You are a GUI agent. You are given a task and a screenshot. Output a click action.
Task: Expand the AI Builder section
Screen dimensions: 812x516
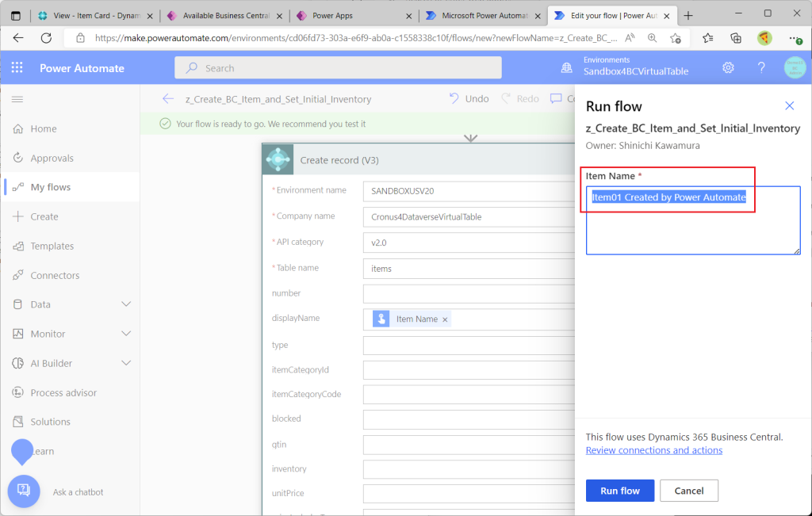pos(126,363)
